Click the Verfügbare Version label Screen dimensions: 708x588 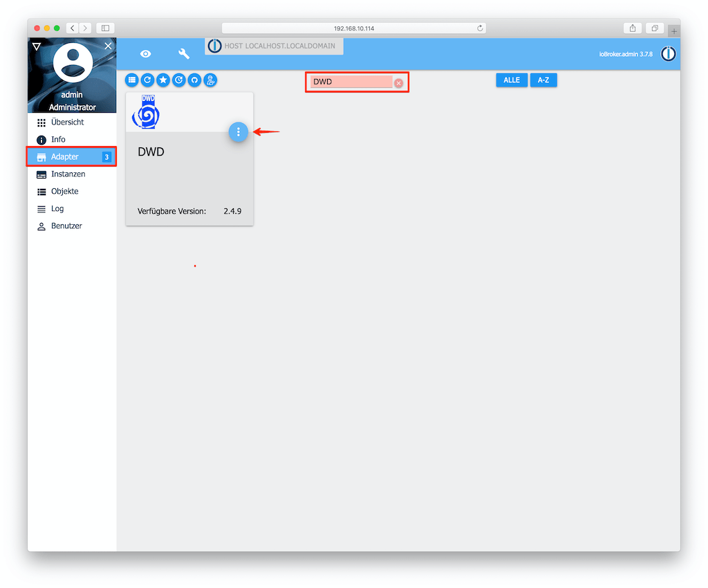(171, 211)
